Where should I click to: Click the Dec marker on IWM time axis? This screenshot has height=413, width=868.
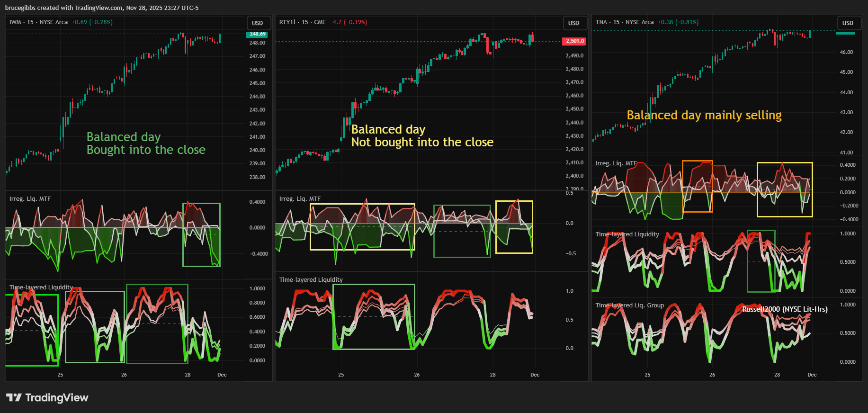(222, 375)
